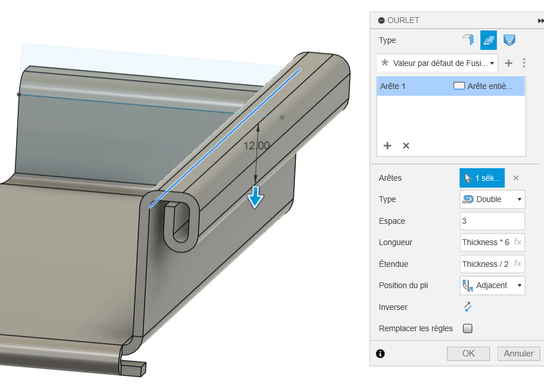Open the Valeur par défaut de Fusion dropdown

437,63
